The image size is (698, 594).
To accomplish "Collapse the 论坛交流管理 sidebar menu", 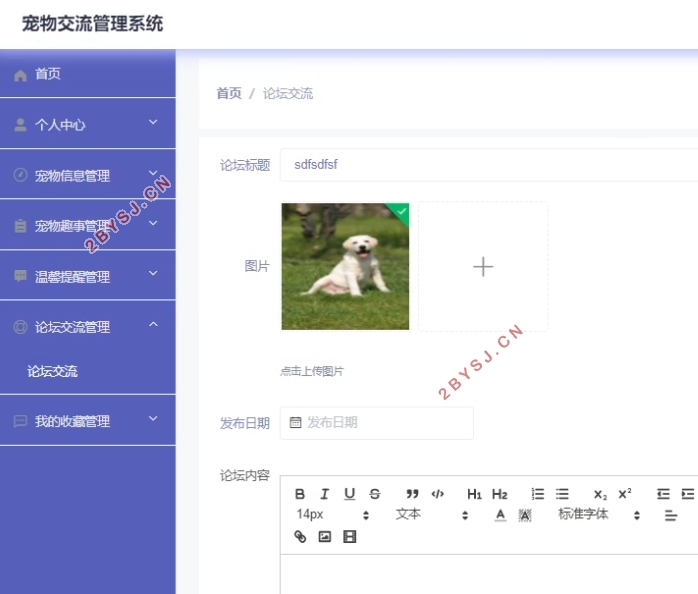I will click(88, 326).
